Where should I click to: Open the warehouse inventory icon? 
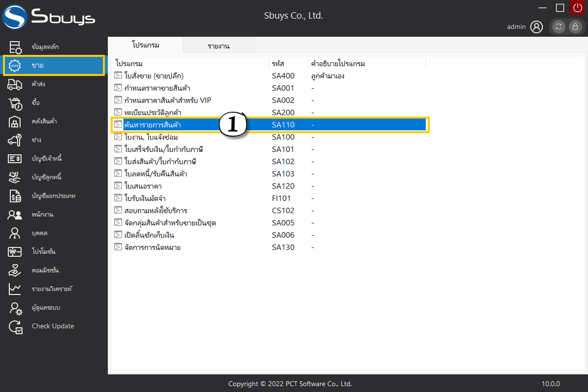point(15,122)
